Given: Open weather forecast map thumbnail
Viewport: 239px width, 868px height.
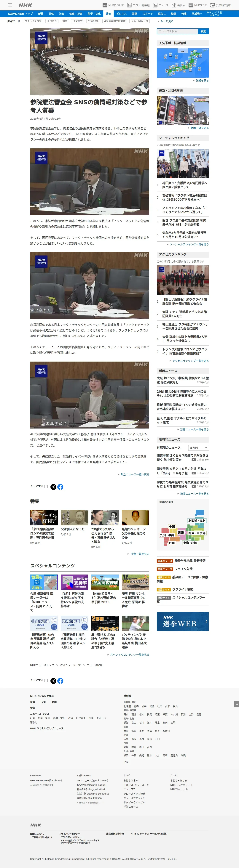Looking at the screenshot, I should tap(183, 63).
